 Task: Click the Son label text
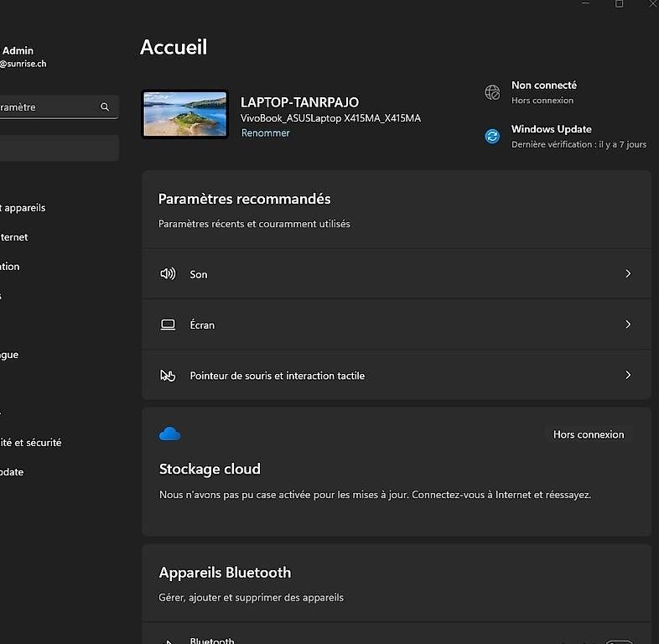pyautogui.click(x=199, y=274)
